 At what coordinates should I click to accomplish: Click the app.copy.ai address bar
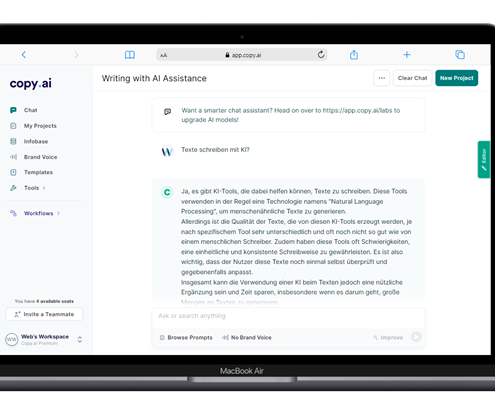[242, 55]
